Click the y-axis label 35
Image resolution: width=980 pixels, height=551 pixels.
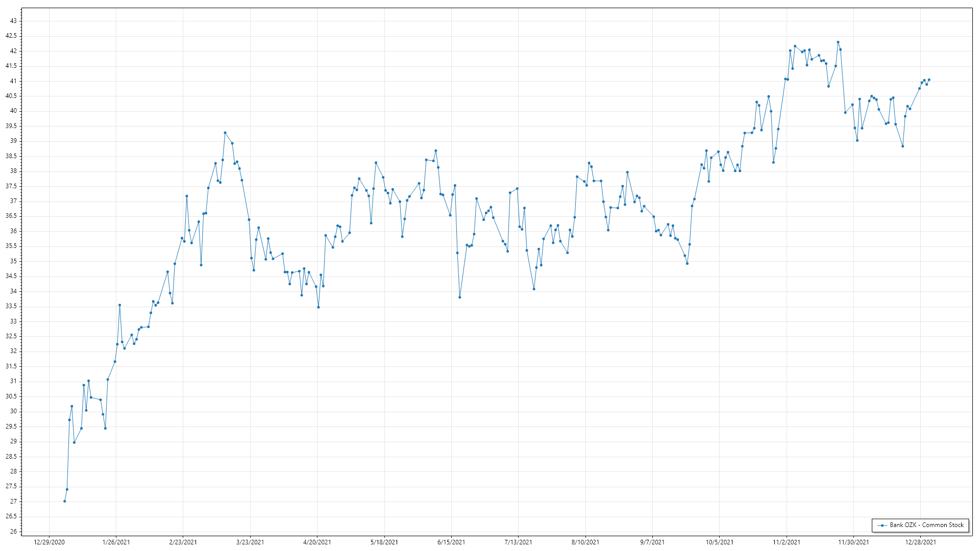point(13,261)
